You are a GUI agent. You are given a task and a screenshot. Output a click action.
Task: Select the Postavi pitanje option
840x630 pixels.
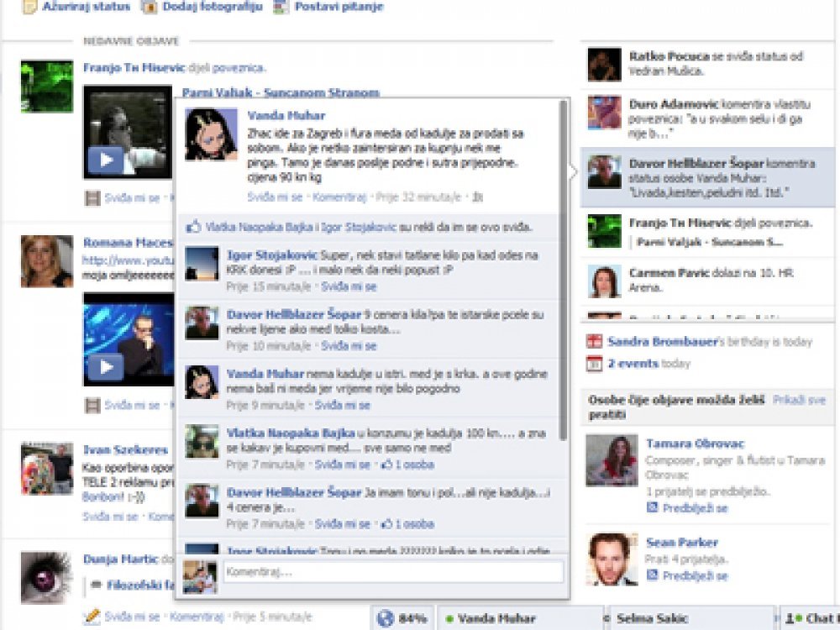tap(339, 7)
